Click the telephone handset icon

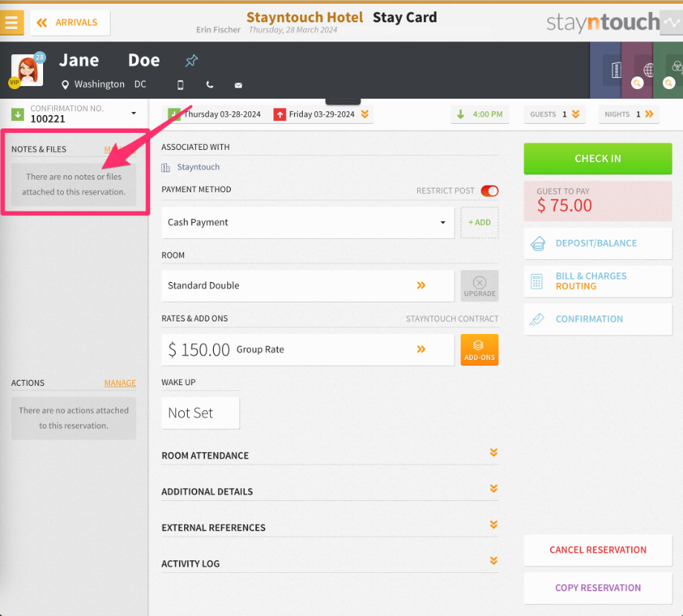click(x=209, y=85)
